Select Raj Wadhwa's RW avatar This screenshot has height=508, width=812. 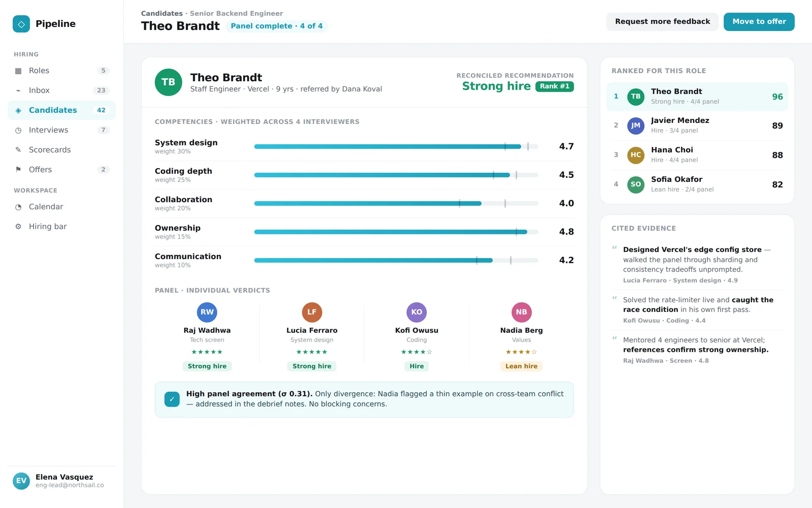pos(207,312)
